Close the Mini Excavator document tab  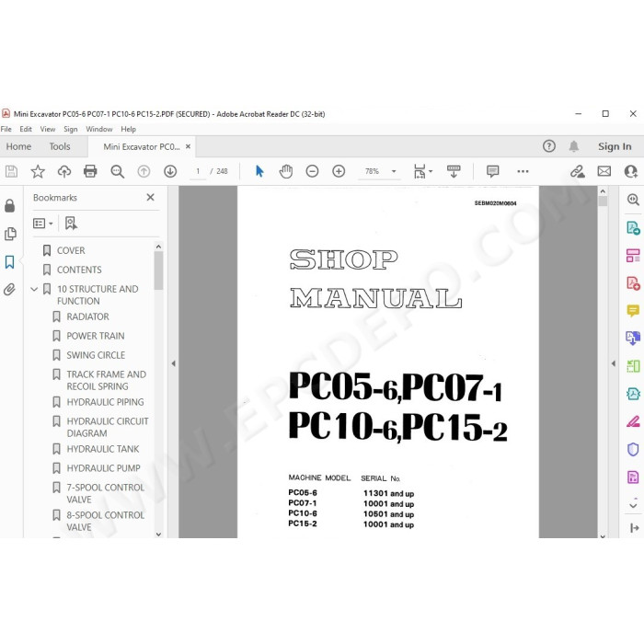(x=188, y=146)
